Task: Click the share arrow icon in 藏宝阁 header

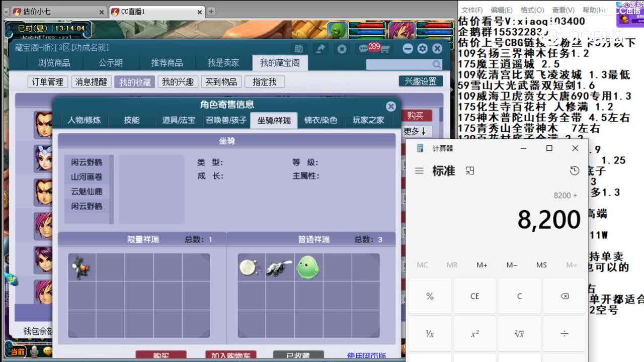Action: pos(320,49)
